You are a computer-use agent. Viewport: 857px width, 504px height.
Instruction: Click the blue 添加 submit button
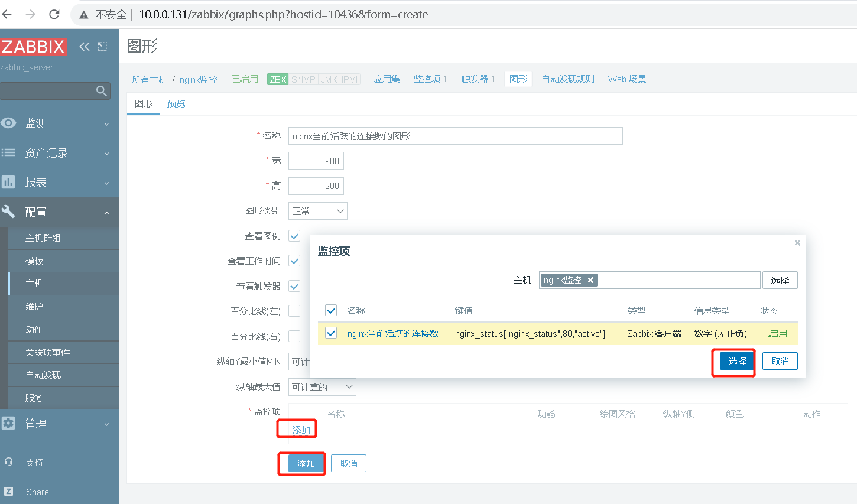pos(306,463)
